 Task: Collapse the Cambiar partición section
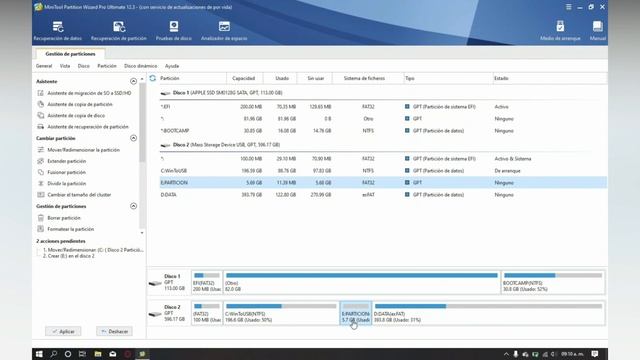133,138
